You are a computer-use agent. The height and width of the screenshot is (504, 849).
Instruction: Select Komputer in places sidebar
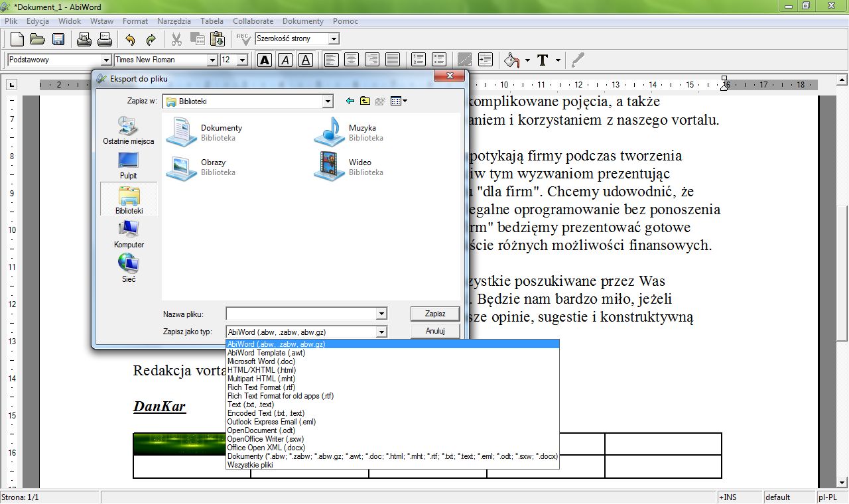pos(129,234)
